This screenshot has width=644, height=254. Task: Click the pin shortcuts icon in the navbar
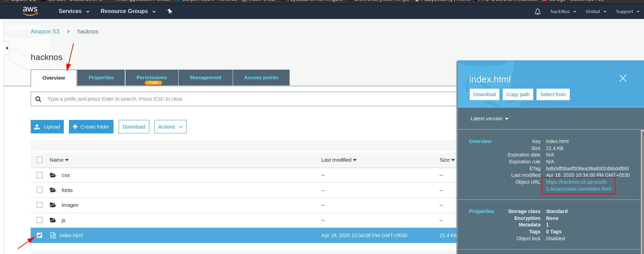tap(170, 11)
